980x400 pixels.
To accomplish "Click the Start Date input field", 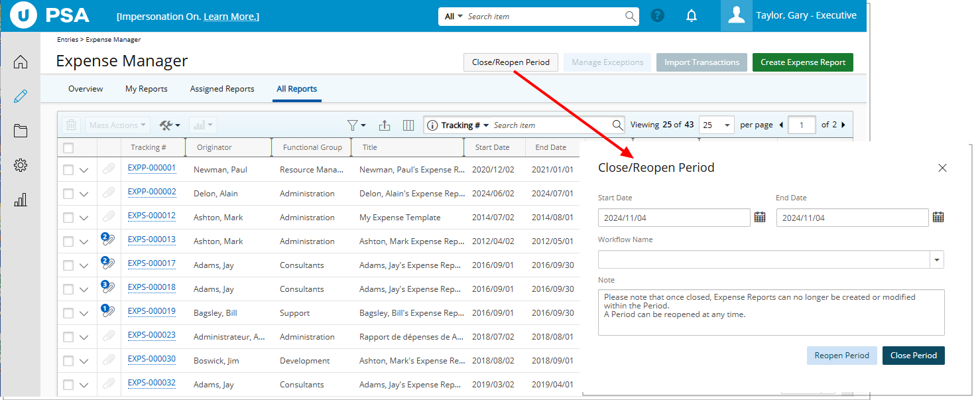I will pyautogui.click(x=674, y=218).
